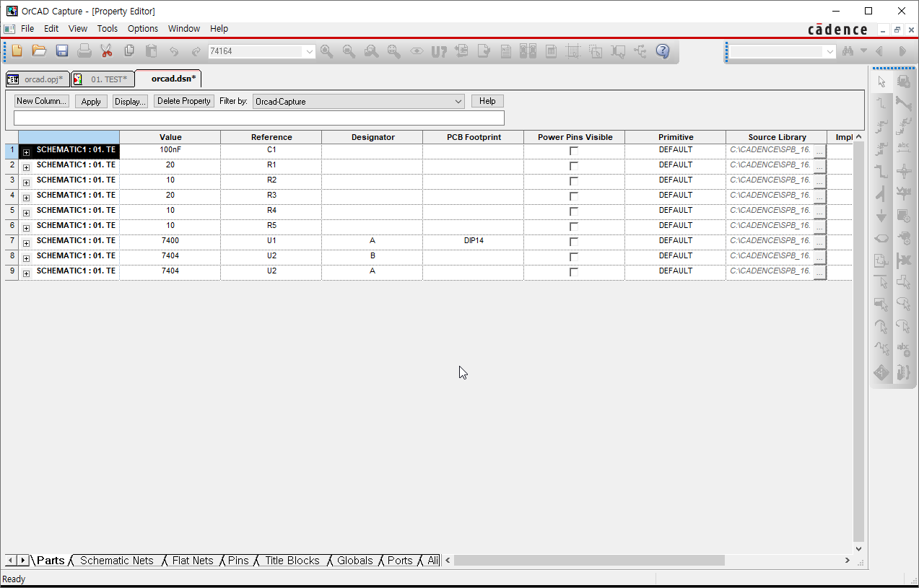The width and height of the screenshot is (919, 588).
Task: Click the Redo arrow icon
Action: click(x=196, y=51)
